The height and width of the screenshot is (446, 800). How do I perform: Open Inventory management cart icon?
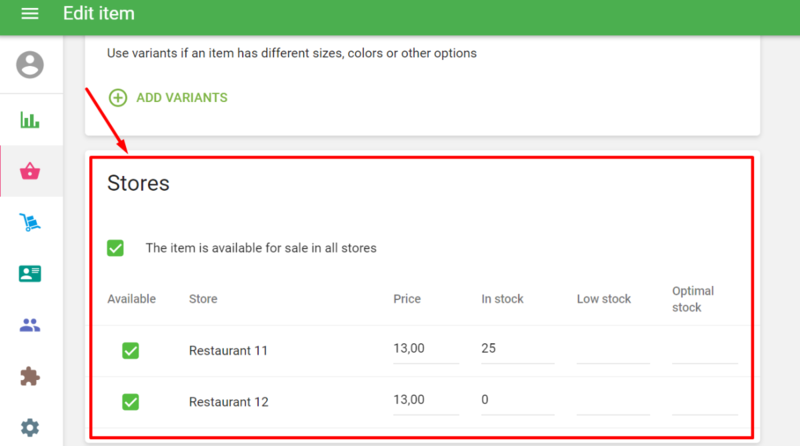30,222
